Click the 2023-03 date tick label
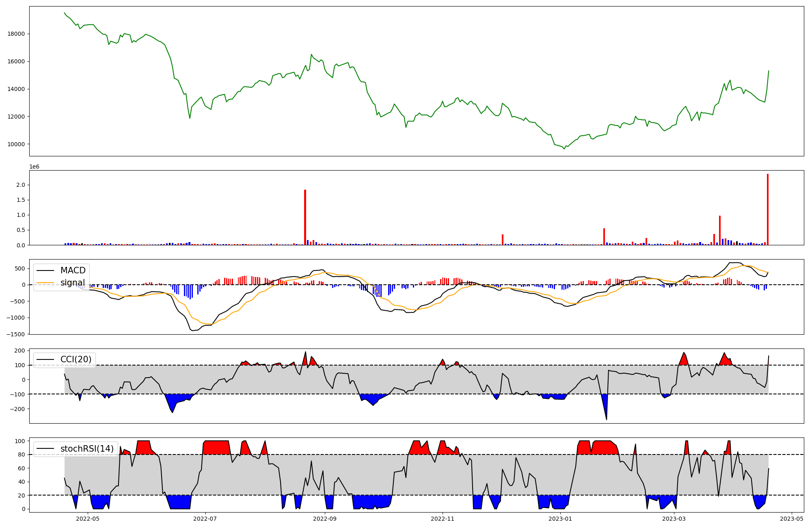Screen dimensions: 812x528 (674, 519)
